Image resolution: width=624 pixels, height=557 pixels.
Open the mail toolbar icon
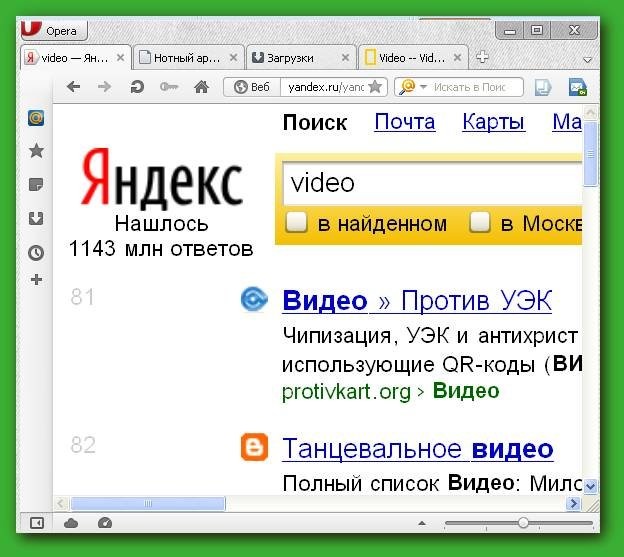point(577,88)
